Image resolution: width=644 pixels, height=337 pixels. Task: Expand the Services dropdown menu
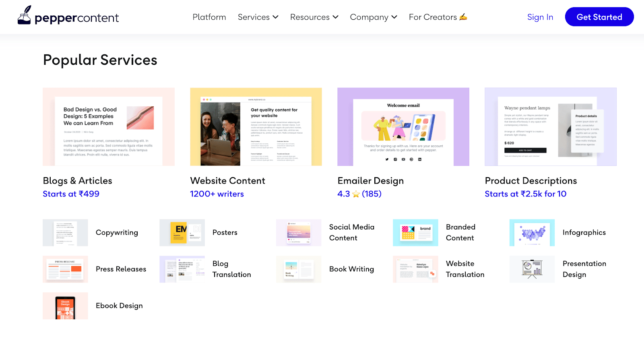pos(258,17)
